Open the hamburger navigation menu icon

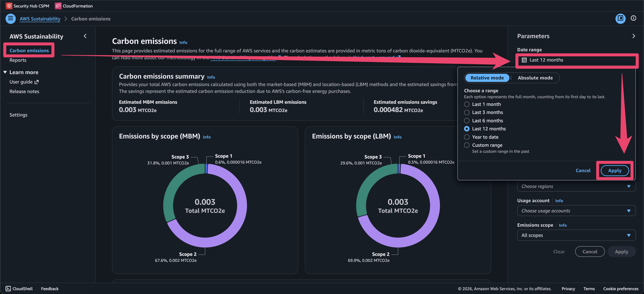point(10,19)
